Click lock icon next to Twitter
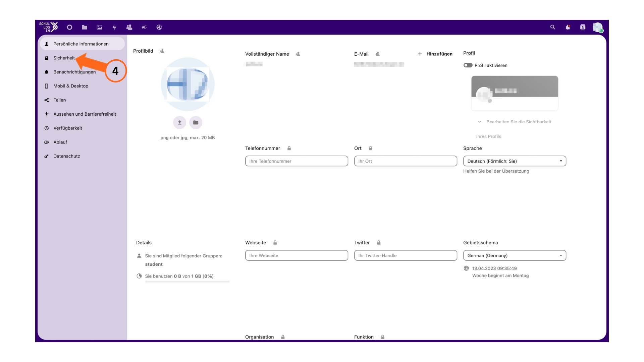Viewport: 644px width, 362px height. 379,243
